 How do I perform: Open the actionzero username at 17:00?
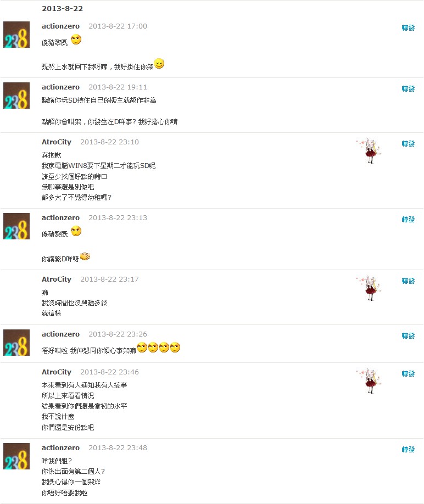[x=60, y=26]
